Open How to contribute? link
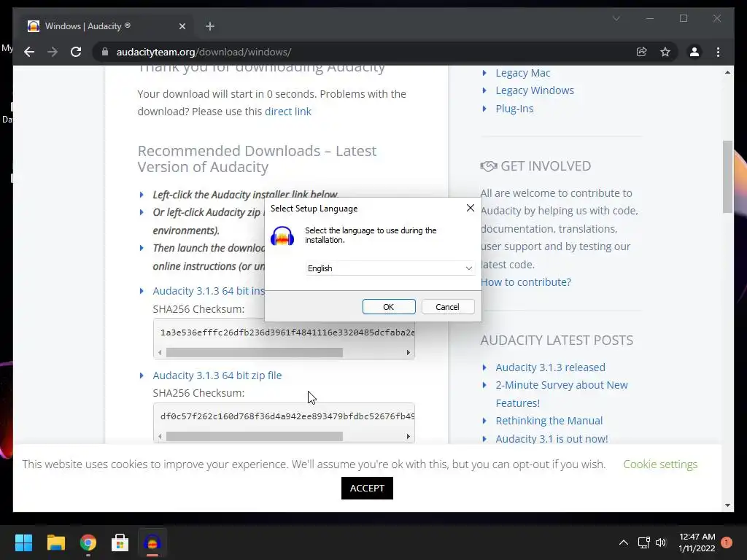 point(526,282)
